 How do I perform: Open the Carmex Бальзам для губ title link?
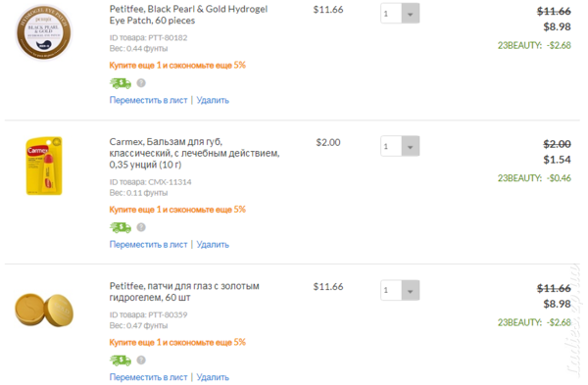coord(194,153)
